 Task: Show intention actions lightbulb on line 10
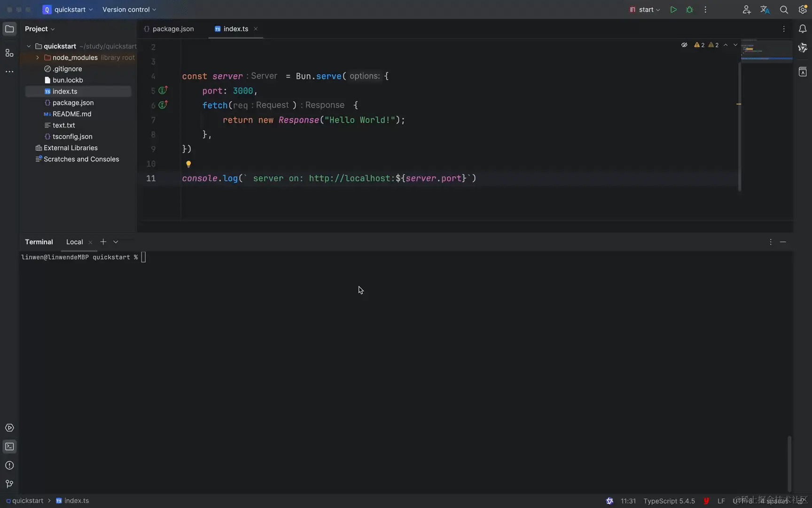188,164
